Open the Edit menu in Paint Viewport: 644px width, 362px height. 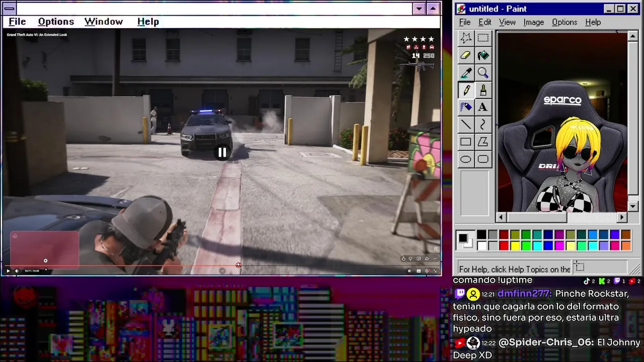pos(485,22)
